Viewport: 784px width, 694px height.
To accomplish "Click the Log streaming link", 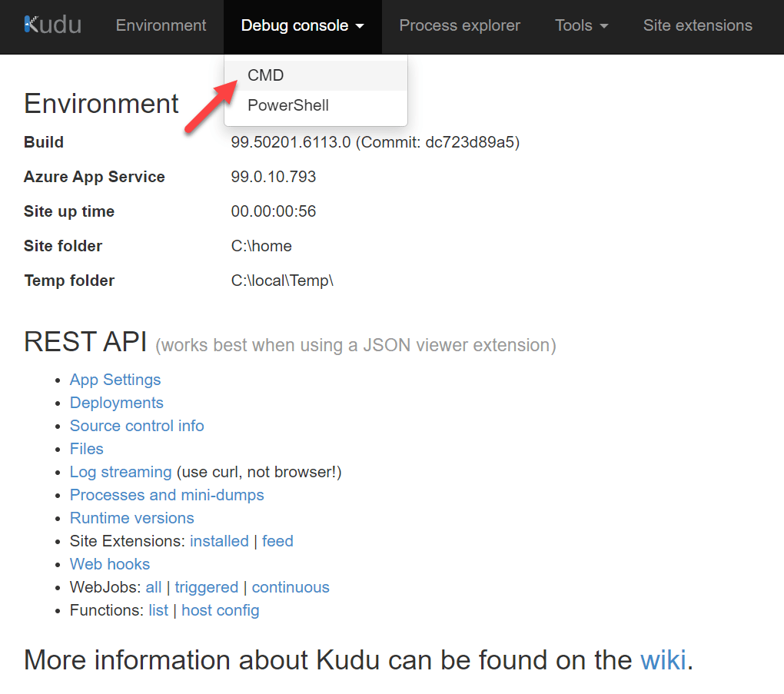I will (121, 472).
